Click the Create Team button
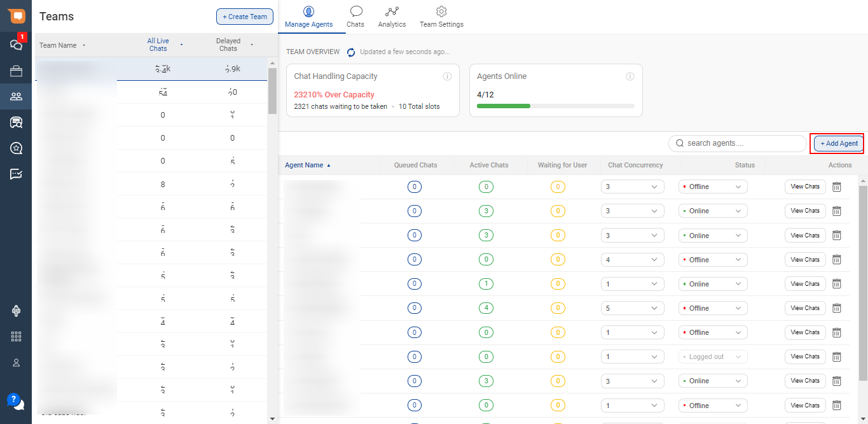This screenshot has width=868, height=424. (245, 17)
